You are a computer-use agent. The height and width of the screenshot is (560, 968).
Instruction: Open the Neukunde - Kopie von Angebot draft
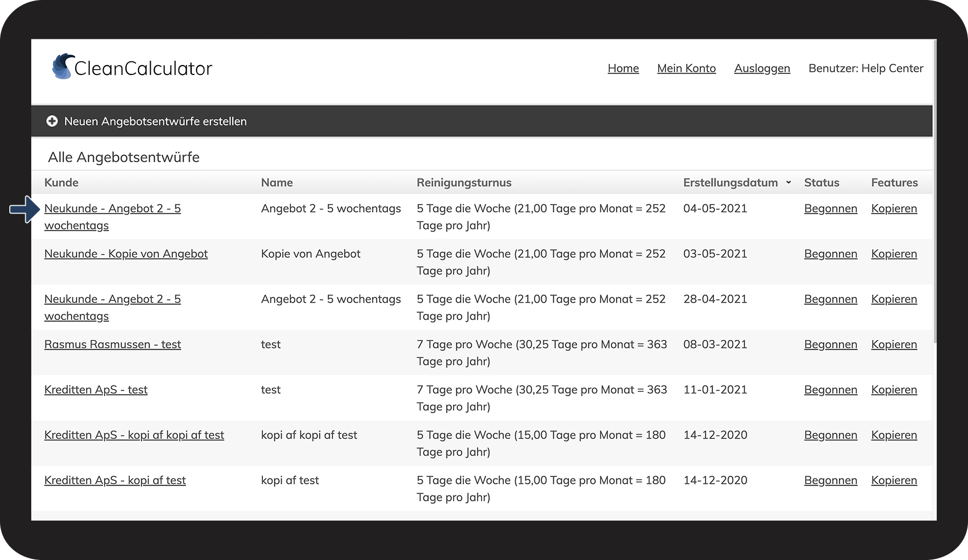point(126,254)
